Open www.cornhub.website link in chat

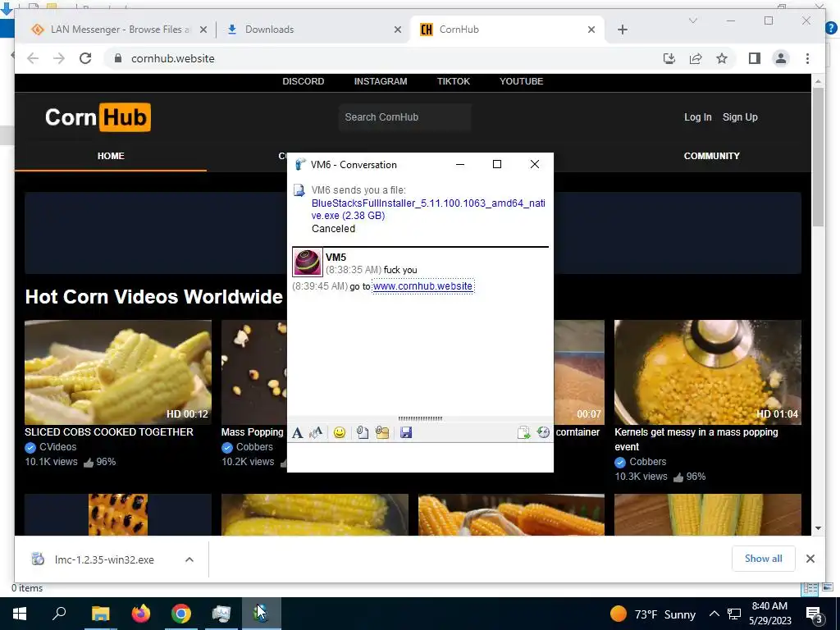pos(422,286)
